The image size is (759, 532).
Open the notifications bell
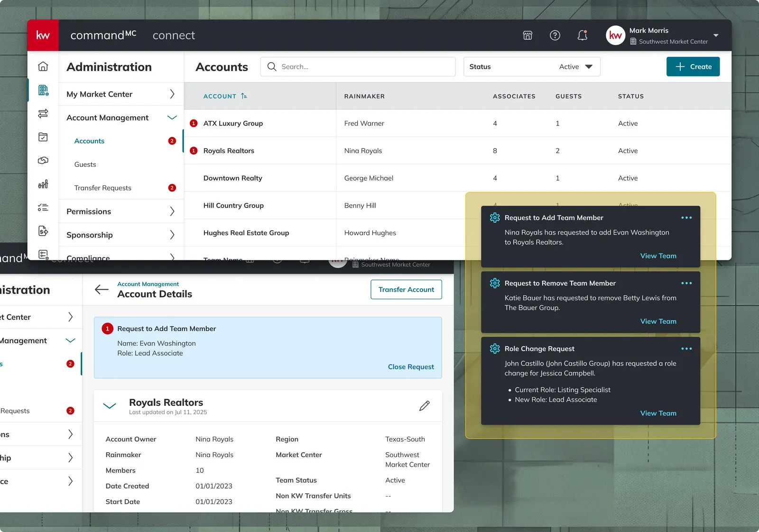(x=583, y=35)
